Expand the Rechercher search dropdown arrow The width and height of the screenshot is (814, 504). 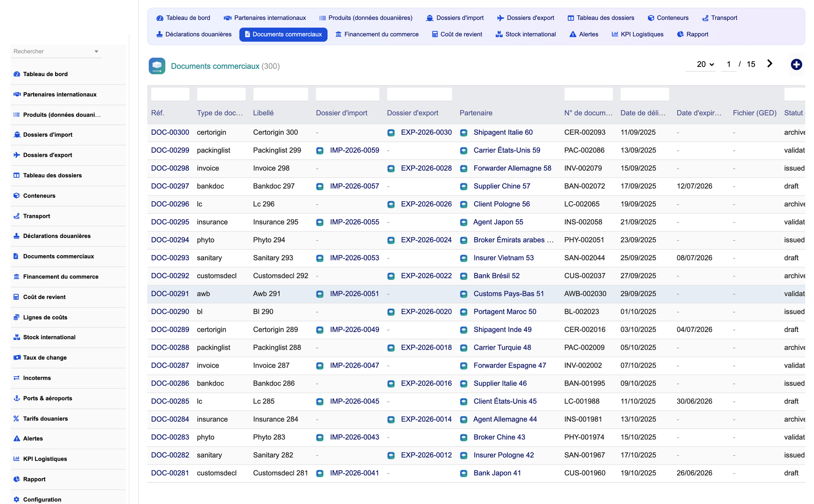click(96, 51)
